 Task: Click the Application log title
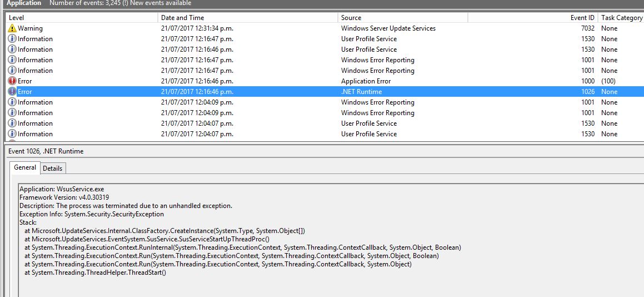click(24, 3)
